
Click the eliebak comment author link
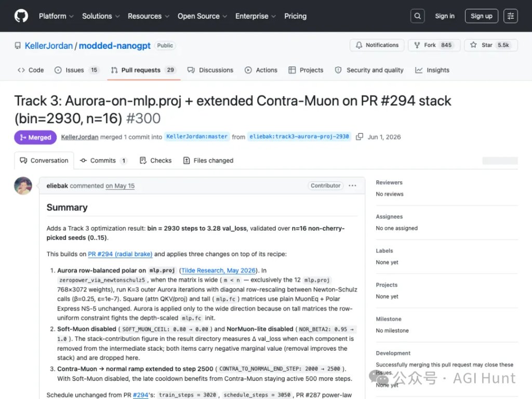coord(57,185)
